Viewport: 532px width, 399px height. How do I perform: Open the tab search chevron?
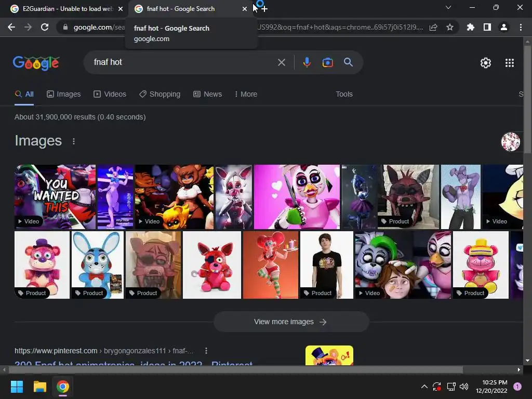tap(448, 7)
